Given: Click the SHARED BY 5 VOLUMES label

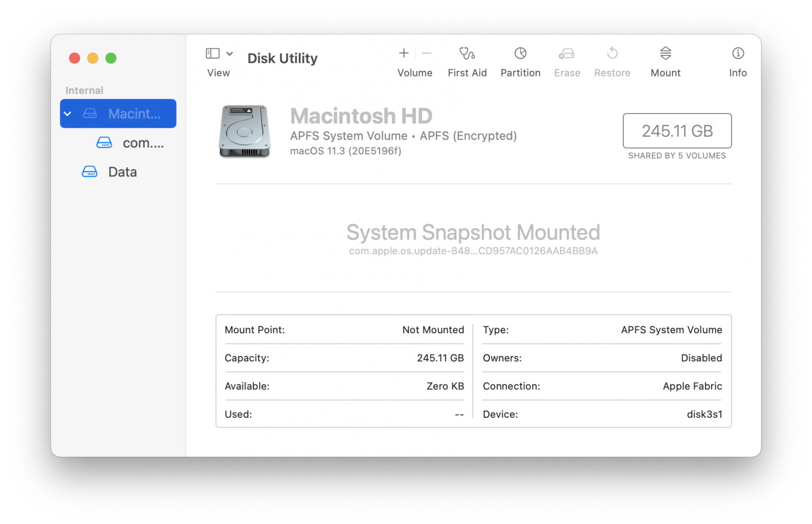Looking at the screenshot, I should [x=677, y=155].
